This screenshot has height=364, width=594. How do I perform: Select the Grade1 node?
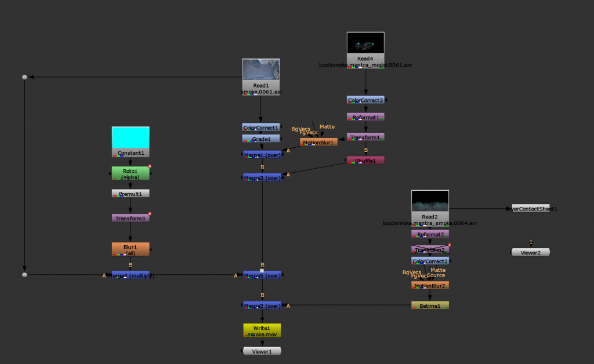[261, 139]
